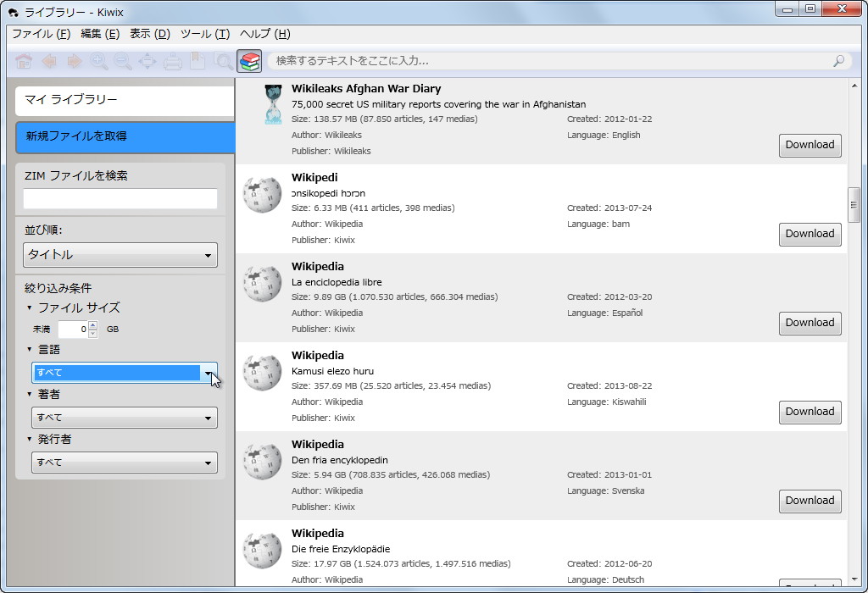Download Wikileaks Afghan War Diary
868x593 pixels.
810,145
